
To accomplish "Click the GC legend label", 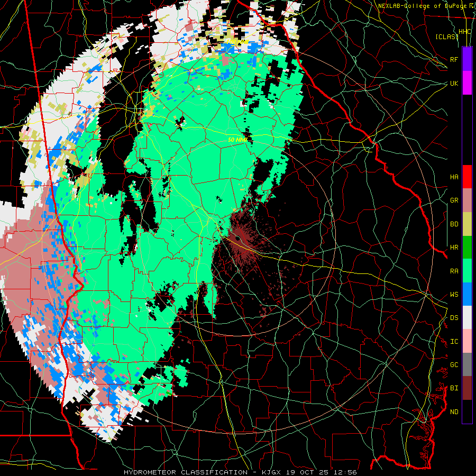I will [454, 365].
